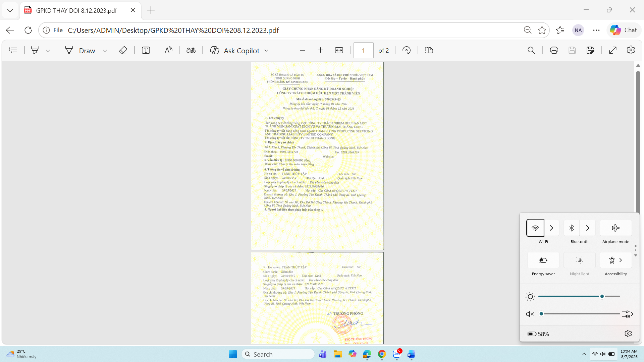Click the Translate icon in PDF toolbar
Image resolution: width=644 pixels, height=362 pixels.
(191, 50)
